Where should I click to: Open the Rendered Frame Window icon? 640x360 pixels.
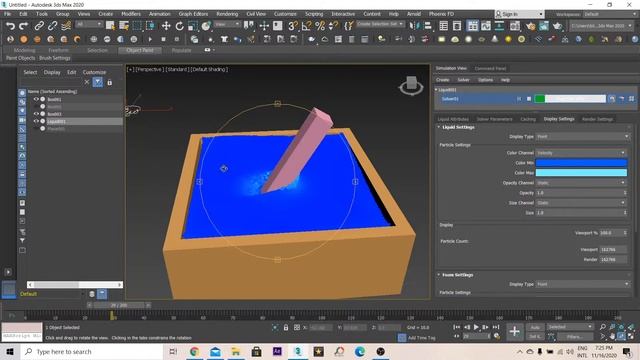pyautogui.click(x=544, y=26)
